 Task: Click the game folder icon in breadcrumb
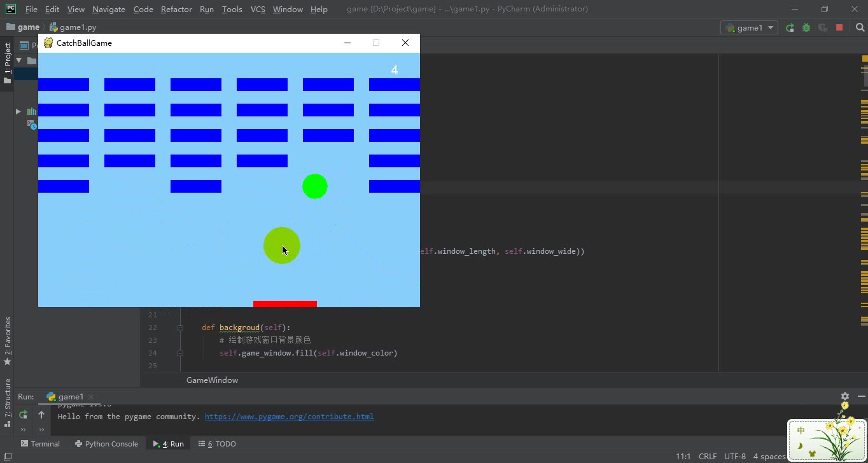(10, 27)
